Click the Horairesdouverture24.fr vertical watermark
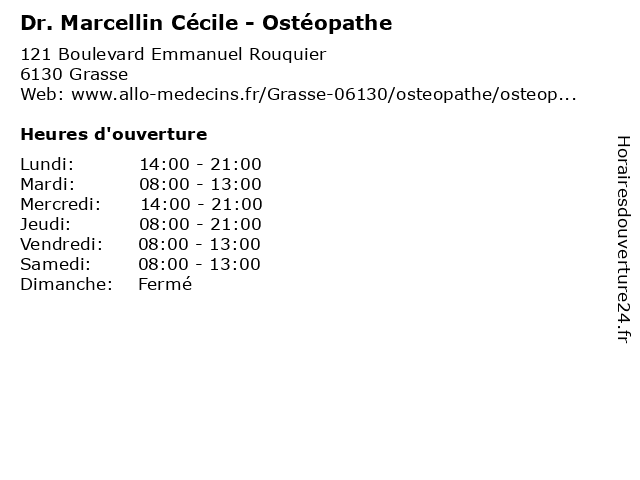The width and height of the screenshot is (640, 480). tap(623, 239)
